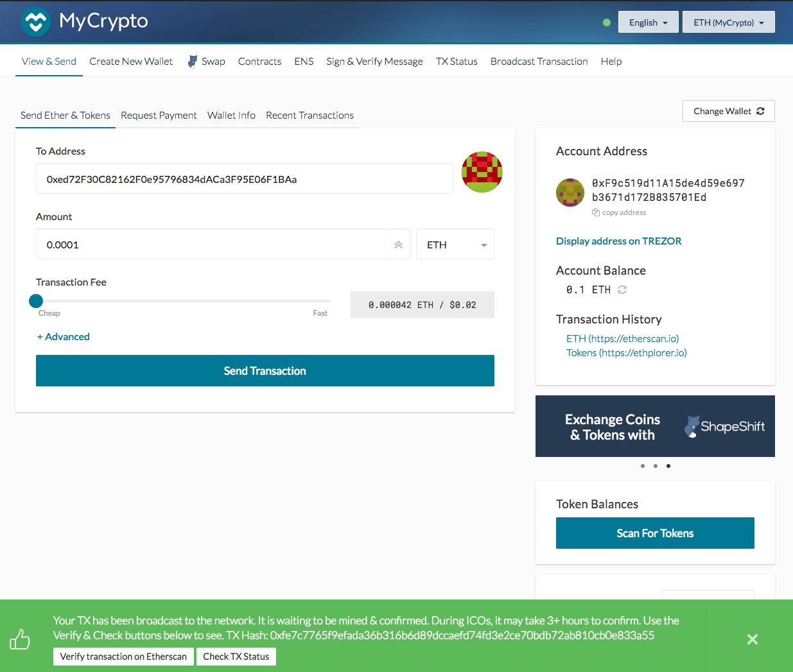The height and width of the screenshot is (672, 793).
Task: Go to Sign & Verify Message
Action: coord(374,62)
